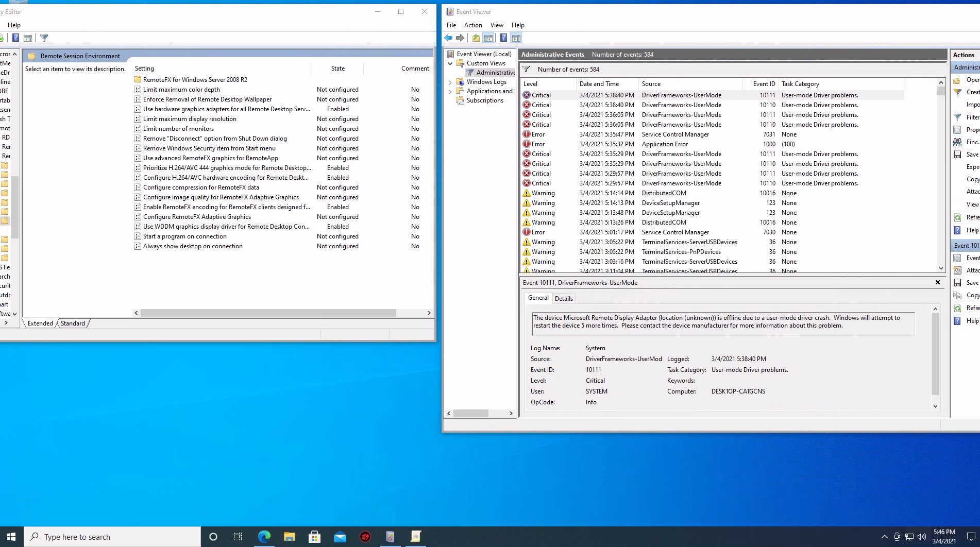Screen dimensions: 980x547
Task: Click the Back arrow in the Event Viewer toolbar
Action: click(x=448, y=38)
